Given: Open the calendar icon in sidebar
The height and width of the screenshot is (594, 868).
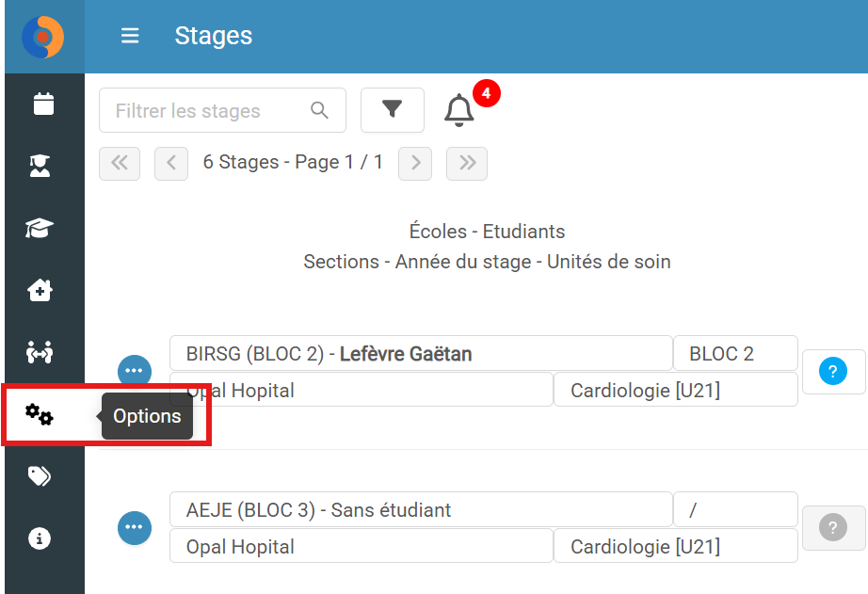Looking at the screenshot, I should [x=43, y=104].
